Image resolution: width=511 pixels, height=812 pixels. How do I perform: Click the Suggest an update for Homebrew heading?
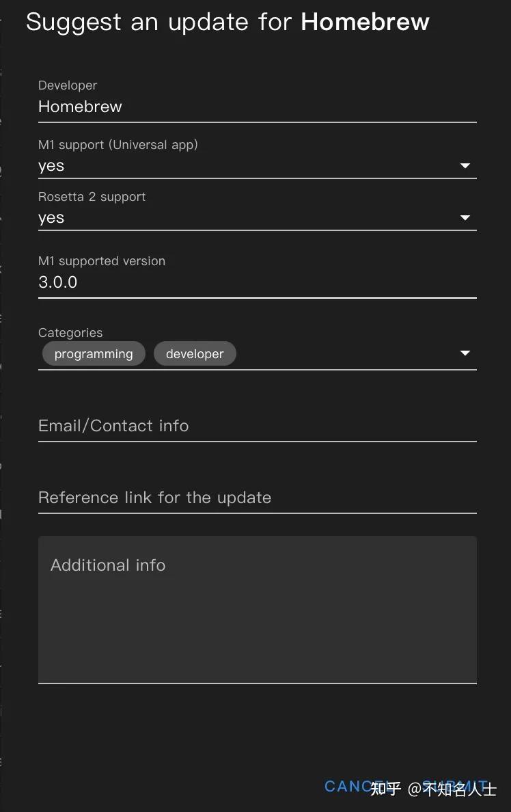[227, 22]
